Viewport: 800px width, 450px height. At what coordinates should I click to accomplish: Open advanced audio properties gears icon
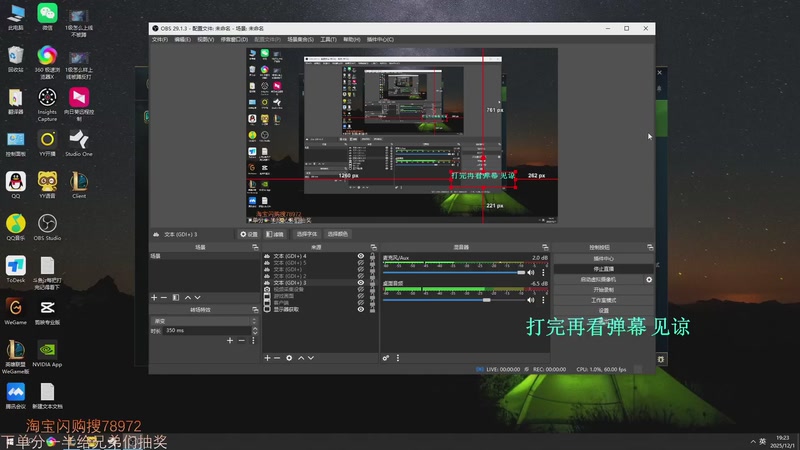point(386,358)
